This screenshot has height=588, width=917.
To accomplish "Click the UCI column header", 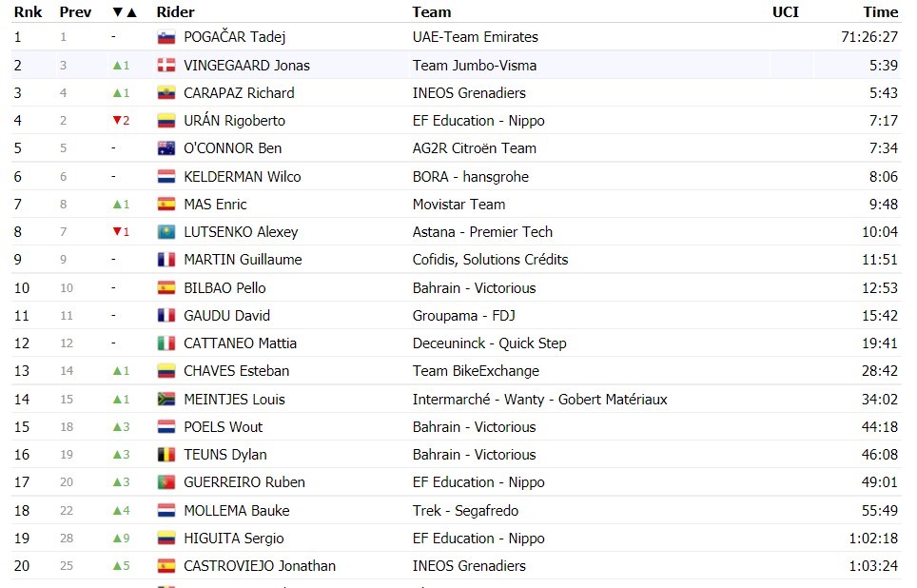I will point(785,12).
